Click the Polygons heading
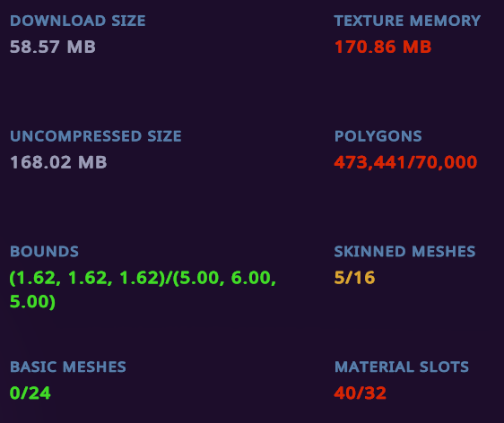 pyautogui.click(x=378, y=136)
